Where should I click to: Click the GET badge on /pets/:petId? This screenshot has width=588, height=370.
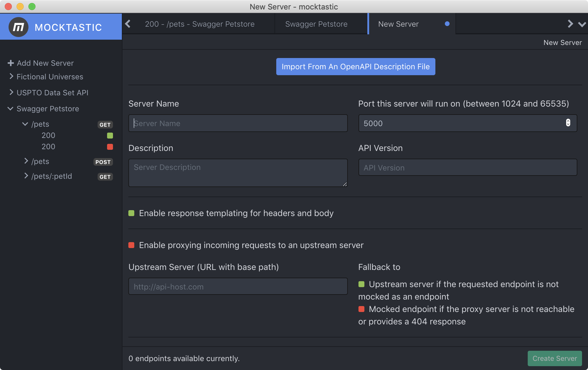pos(105,177)
